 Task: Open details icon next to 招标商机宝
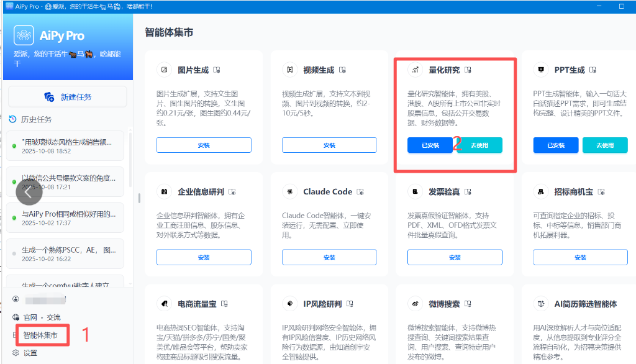601,192
